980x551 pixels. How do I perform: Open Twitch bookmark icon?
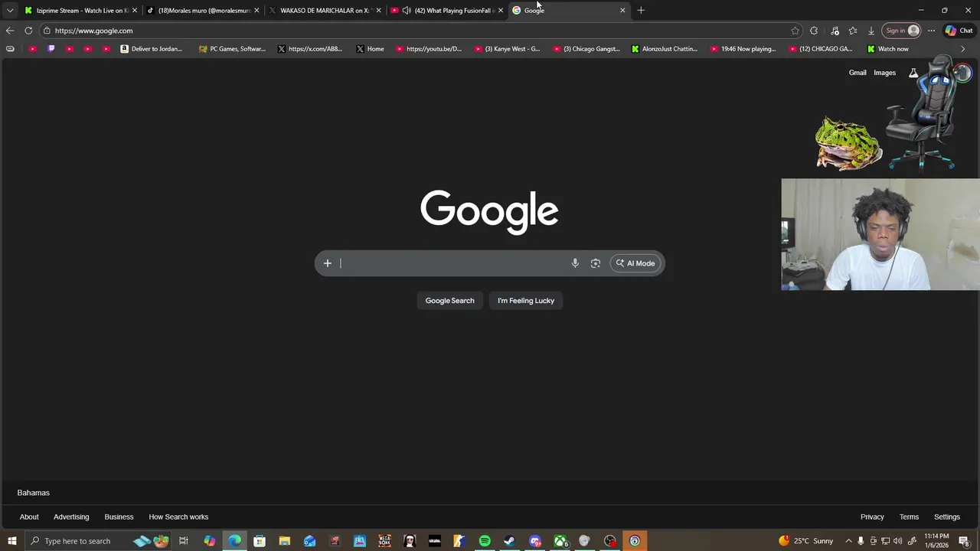click(51, 49)
